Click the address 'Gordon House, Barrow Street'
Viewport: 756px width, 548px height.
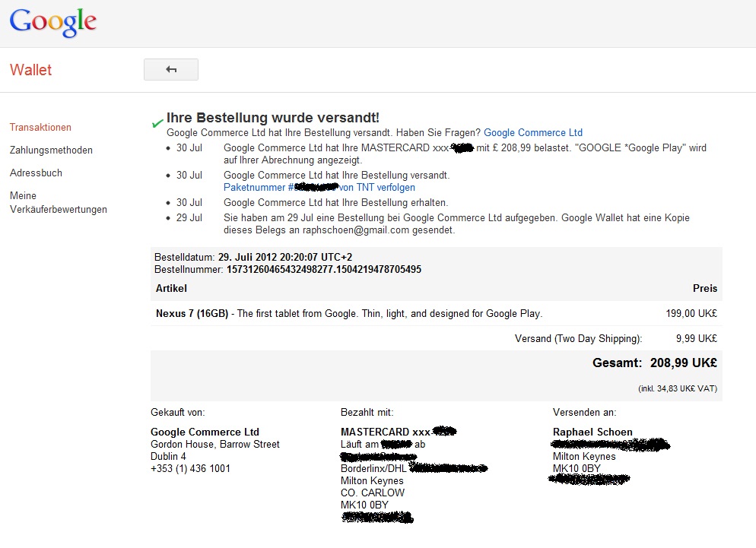[215, 444]
